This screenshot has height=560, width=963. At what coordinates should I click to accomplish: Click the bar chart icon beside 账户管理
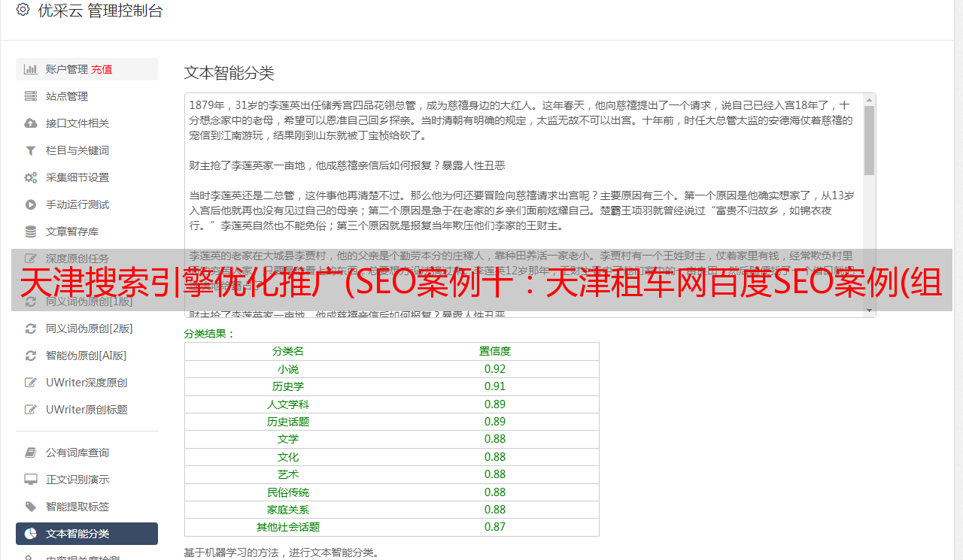31,69
